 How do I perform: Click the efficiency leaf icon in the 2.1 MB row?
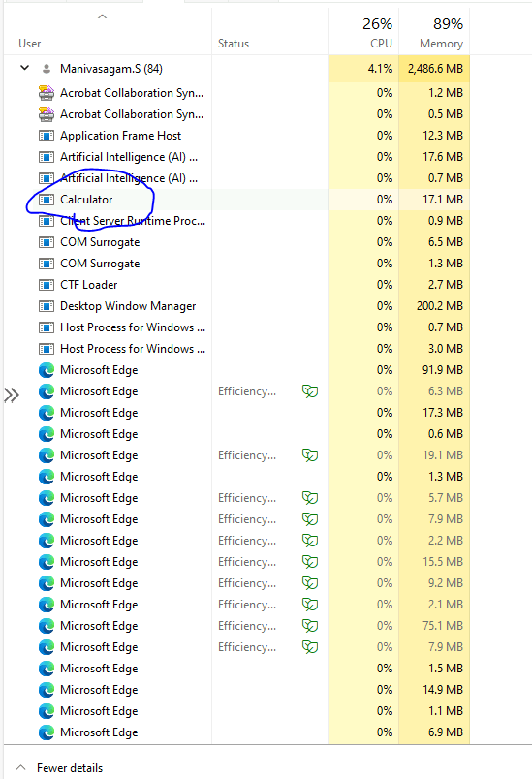pos(310,605)
